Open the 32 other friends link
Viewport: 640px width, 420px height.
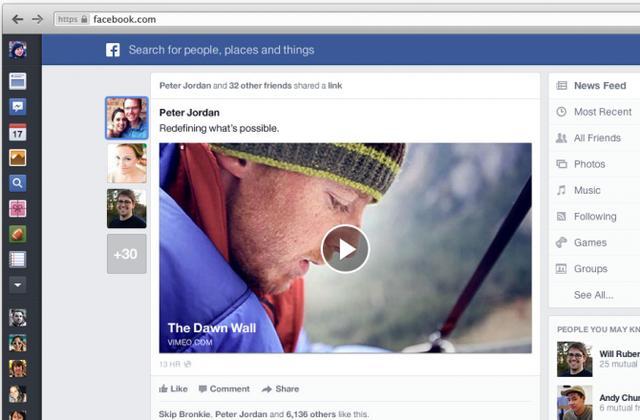pyautogui.click(x=260, y=86)
